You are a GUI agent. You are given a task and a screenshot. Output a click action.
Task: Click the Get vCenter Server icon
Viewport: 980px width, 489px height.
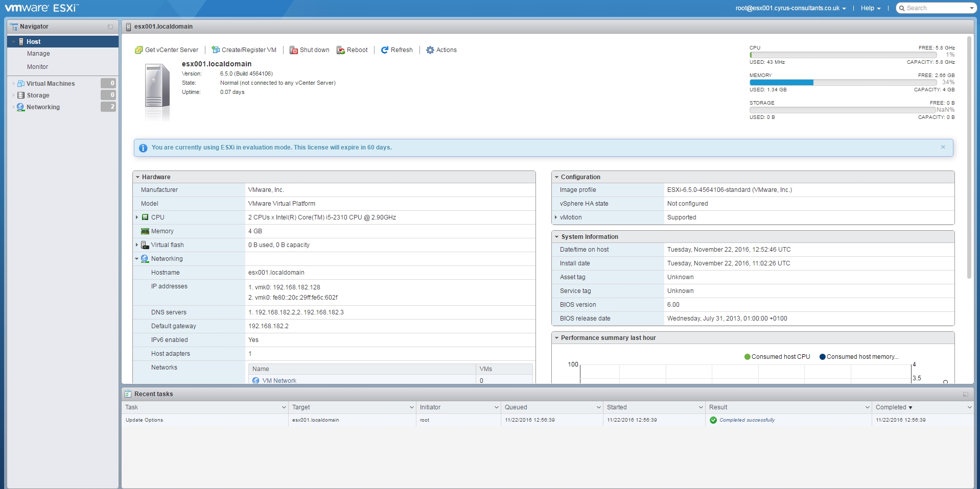pyautogui.click(x=138, y=50)
